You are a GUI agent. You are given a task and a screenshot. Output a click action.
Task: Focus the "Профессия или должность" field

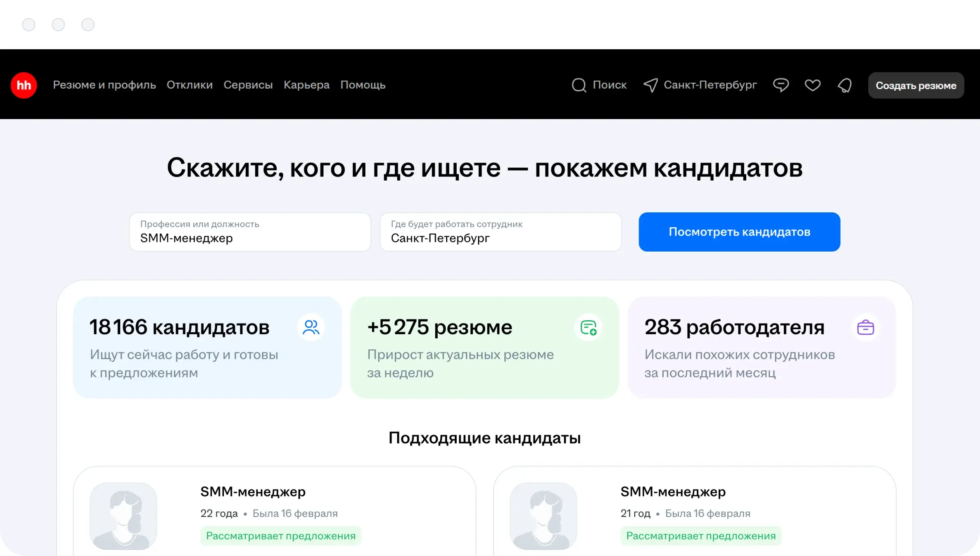(250, 232)
